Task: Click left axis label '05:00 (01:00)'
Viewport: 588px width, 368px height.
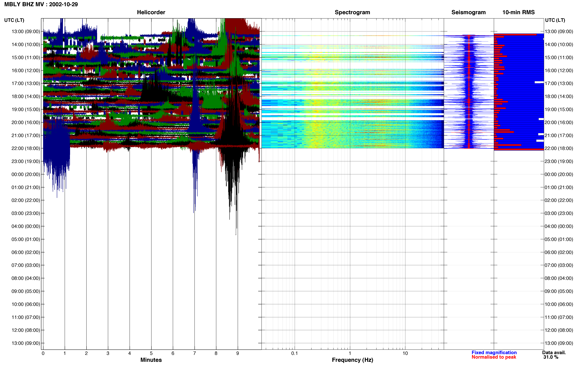Action: 26,239
